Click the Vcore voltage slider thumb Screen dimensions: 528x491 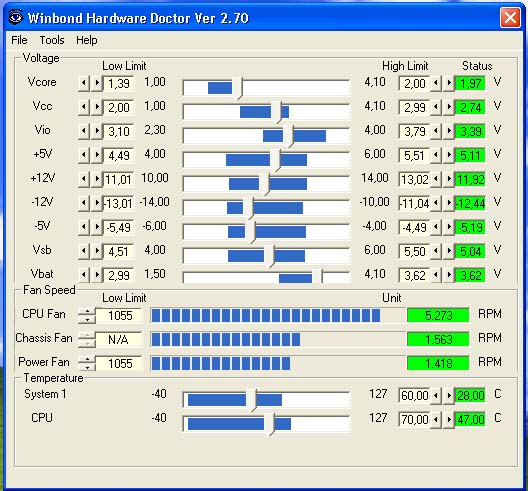click(238, 88)
